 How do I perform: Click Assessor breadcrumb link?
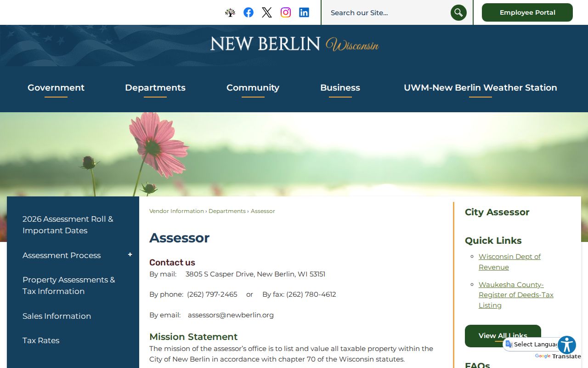[263, 211]
